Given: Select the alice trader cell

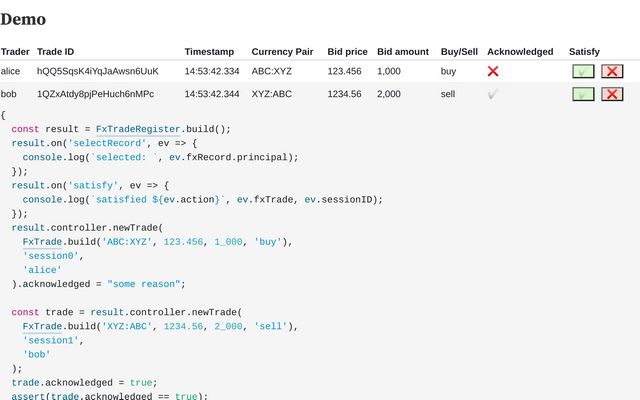Looking at the screenshot, I should tap(10, 71).
